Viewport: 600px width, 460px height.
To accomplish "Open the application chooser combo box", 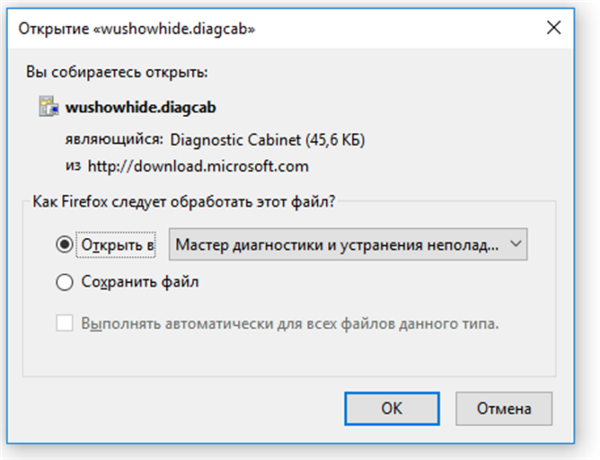I will pyautogui.click(x=348, y=245).
